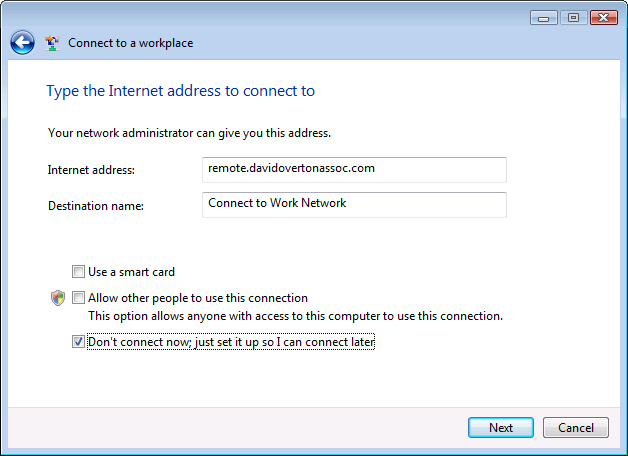Proceed with the Next button
The image size is (628, 456).
tap(501, 428)
